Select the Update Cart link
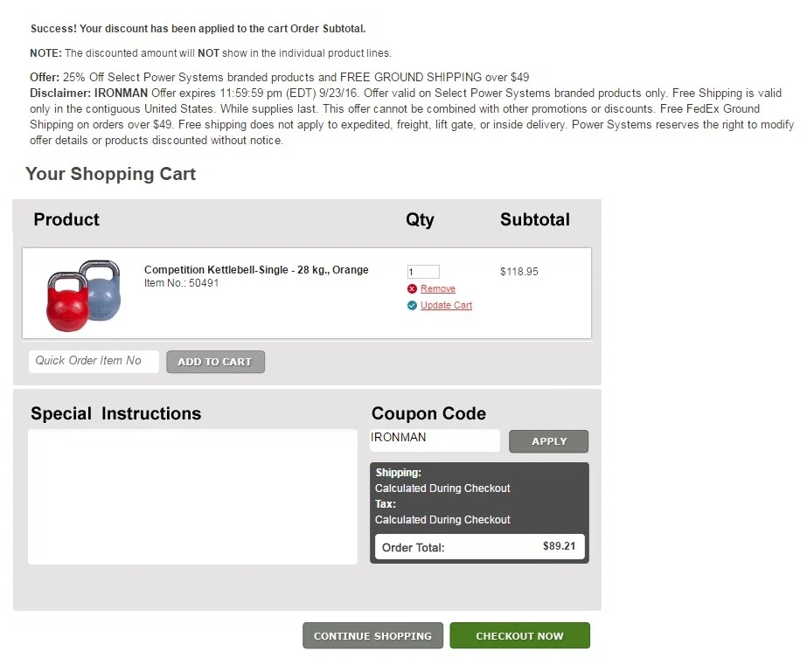 (446, 305)
